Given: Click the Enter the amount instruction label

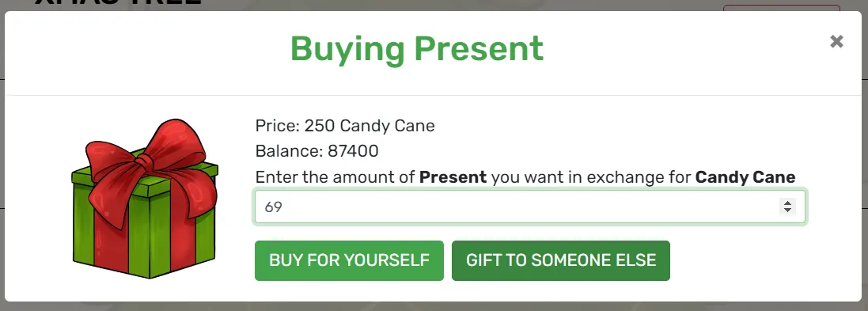Looking at the screenshot, I should click(x=525, y=177).
